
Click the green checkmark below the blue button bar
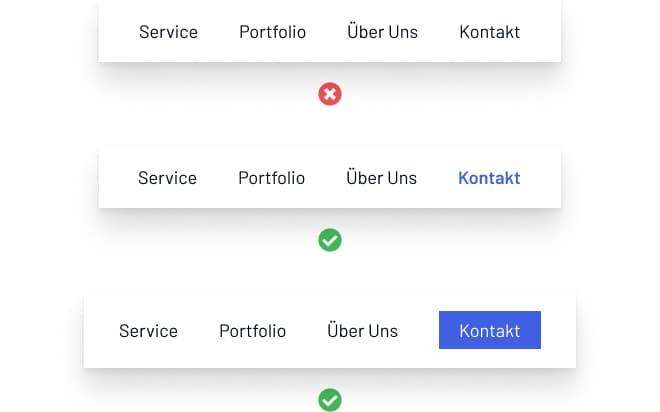(x=330, y=400)
